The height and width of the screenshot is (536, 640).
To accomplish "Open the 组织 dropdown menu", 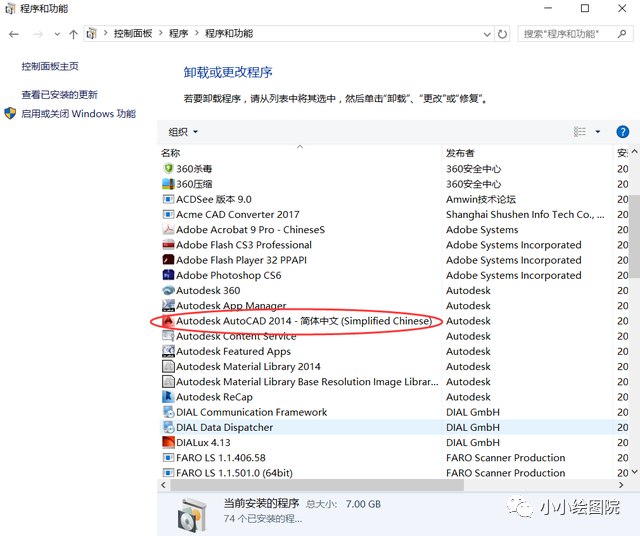I will click(183, 132).
